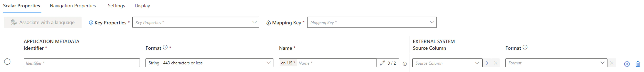The height and width of the screenshot is (72, 644).
Task: Switch to the Navigation Properties tab
Action: tap(73, 6)
